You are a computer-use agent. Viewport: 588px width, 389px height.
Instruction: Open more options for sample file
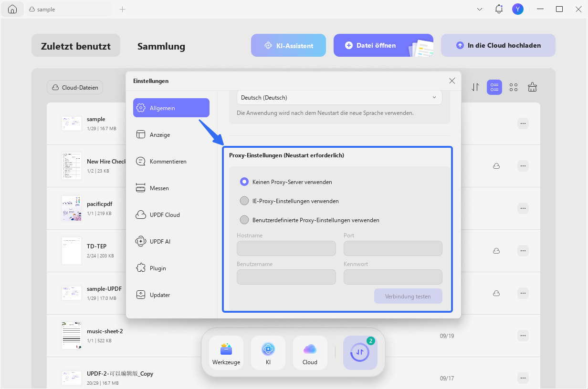point(523,123)
